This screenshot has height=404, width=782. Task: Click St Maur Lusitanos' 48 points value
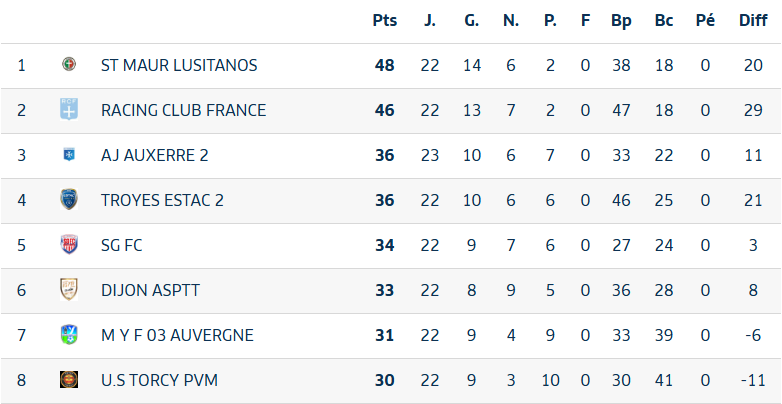(x=385, y=65)
